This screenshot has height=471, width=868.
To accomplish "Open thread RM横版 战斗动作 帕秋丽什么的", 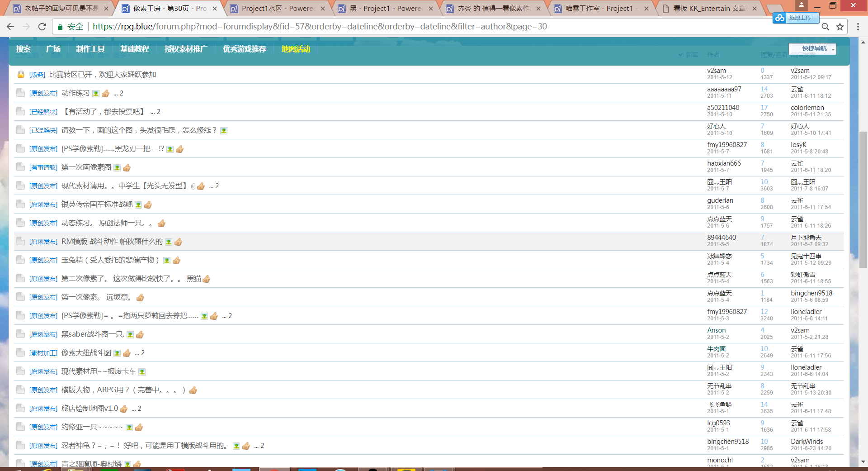I will (x=112, y=242).
